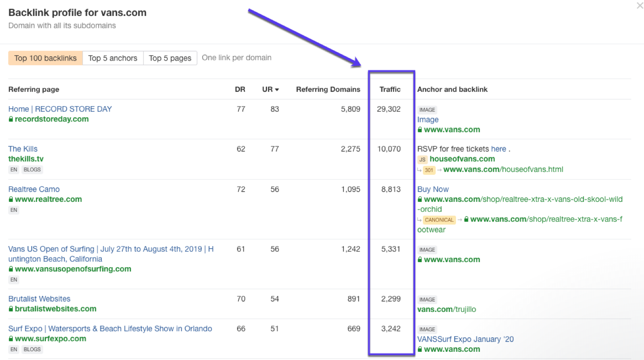
Task: Click the padlock icon beside www.vansusopenofsurfing.com
Action: (x=11, y=269)
